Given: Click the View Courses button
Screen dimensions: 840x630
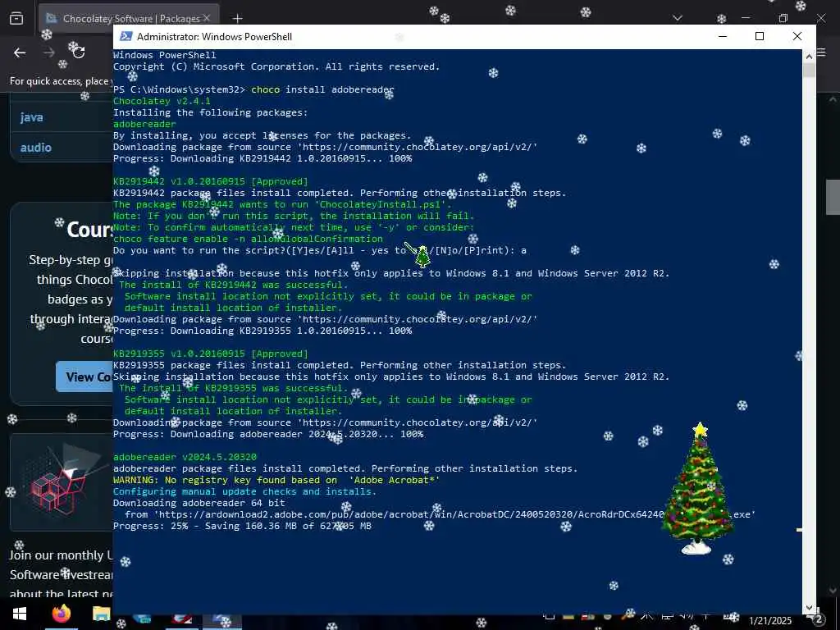Looking at the screenshot, I should [84, 377].
